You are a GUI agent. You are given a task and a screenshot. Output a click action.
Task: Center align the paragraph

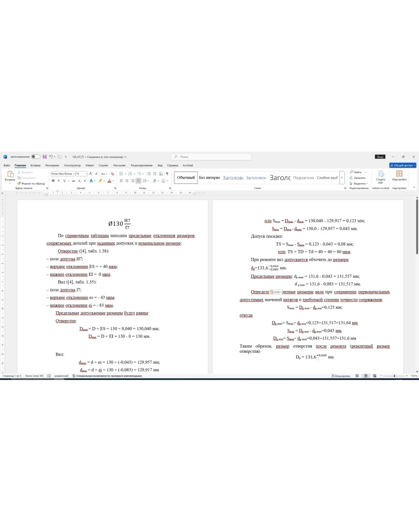point(127,181)
